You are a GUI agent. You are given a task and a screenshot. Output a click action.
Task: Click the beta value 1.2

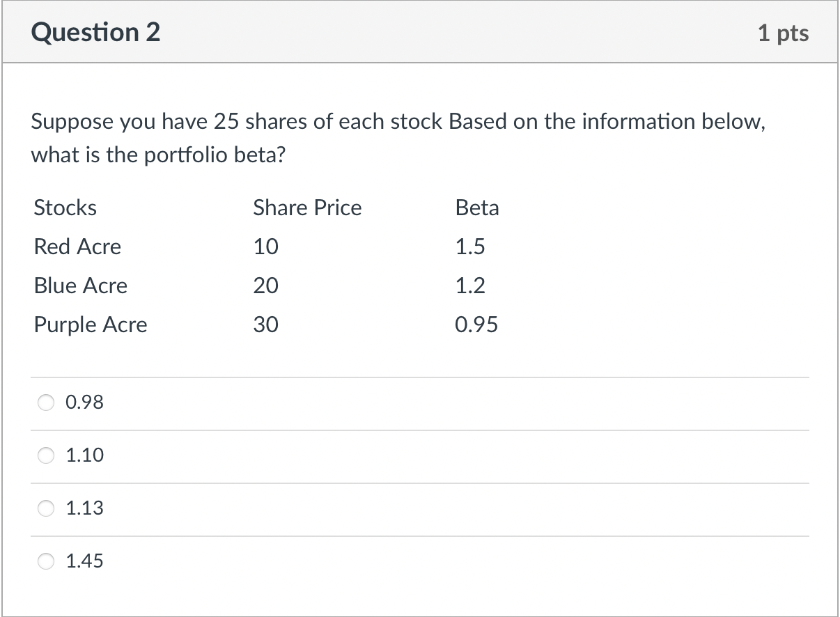point(469,286)
